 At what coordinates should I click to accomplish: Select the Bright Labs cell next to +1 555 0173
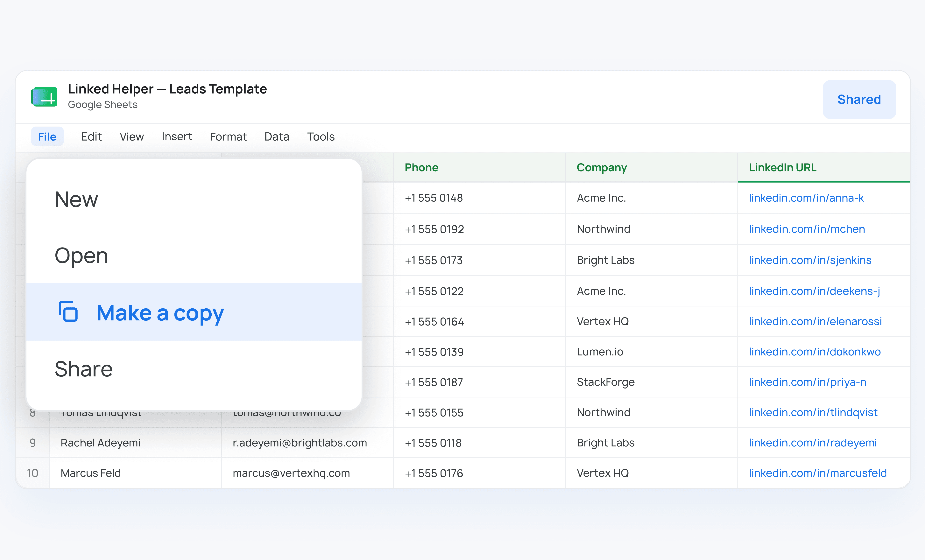tap(652, 260)
